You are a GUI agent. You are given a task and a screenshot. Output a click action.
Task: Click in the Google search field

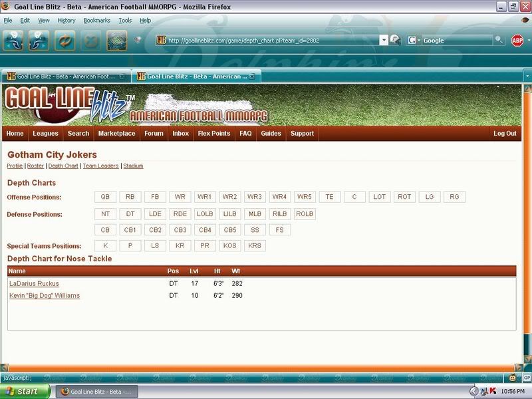tap(458, 41)
